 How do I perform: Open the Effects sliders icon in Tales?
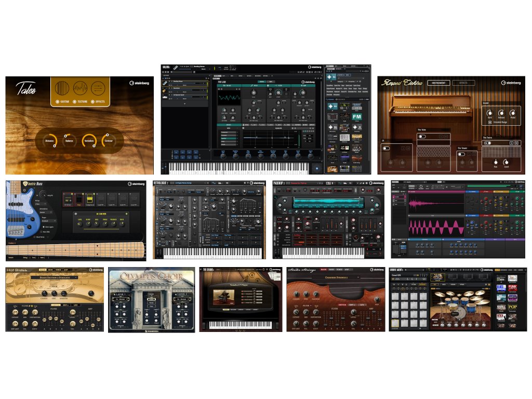point(98,88)
